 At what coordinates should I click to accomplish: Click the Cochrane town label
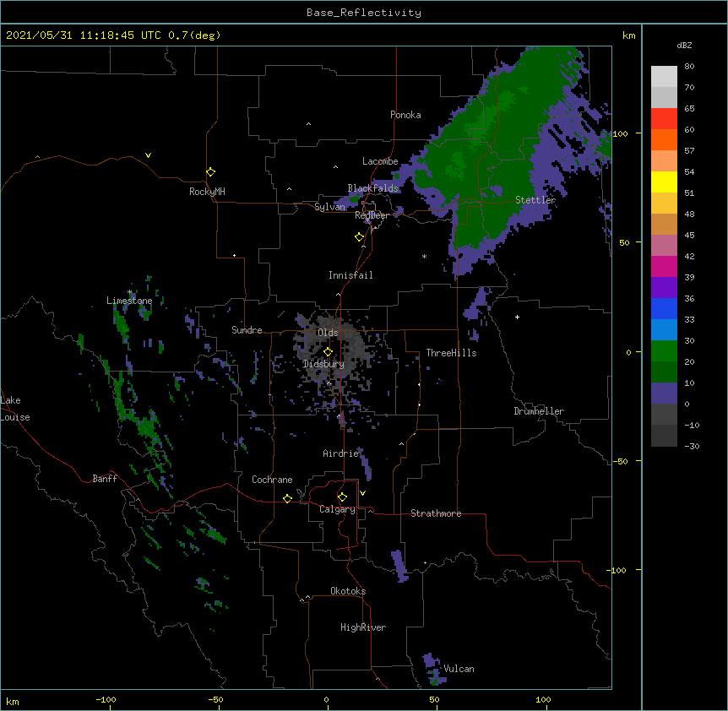pos(272,480)
